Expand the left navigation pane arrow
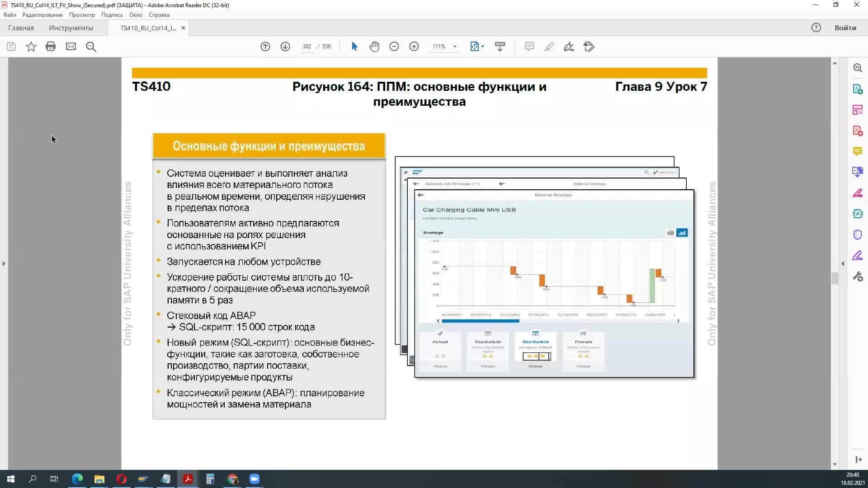Screen dimensions: 868x488 [x=4, y=263]
